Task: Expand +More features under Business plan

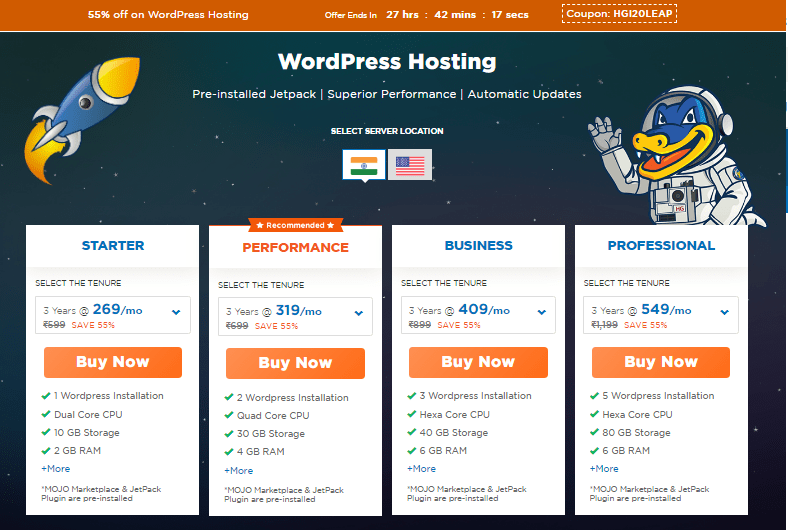Action: 422,469
